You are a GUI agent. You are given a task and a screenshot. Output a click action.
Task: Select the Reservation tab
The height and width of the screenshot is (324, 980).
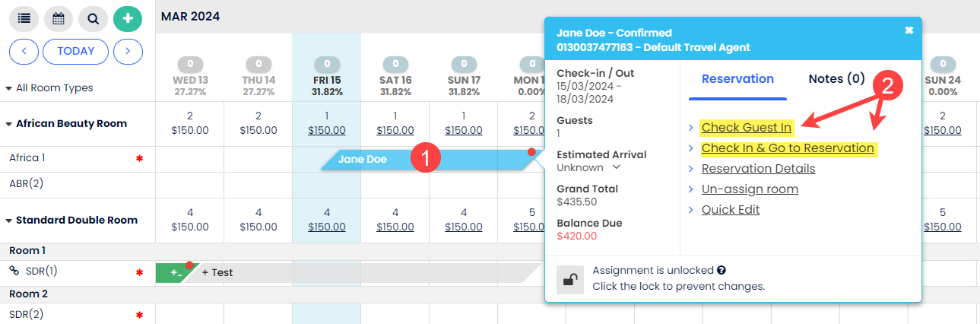pyautogui.click(x=737, y=79)
